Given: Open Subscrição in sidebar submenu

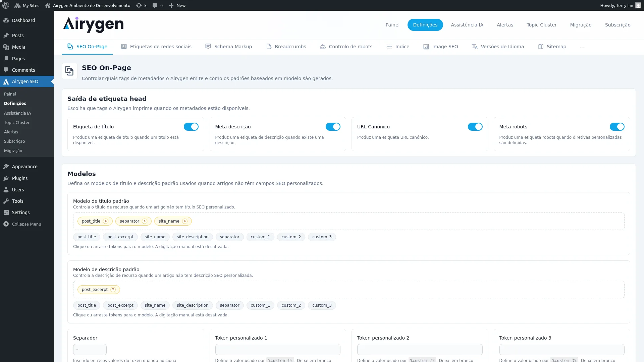Looking at the screenshot, I should pyautogui.click(x=27, y=141).
